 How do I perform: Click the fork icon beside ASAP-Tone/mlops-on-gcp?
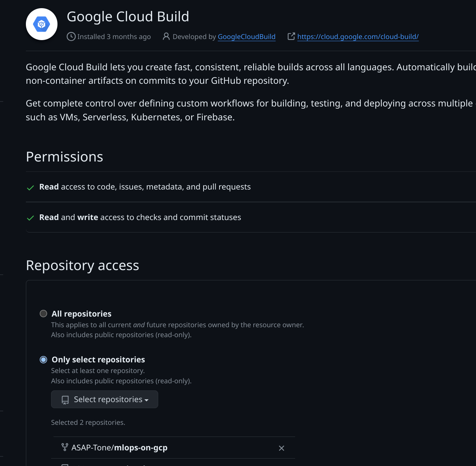point(65,447)
